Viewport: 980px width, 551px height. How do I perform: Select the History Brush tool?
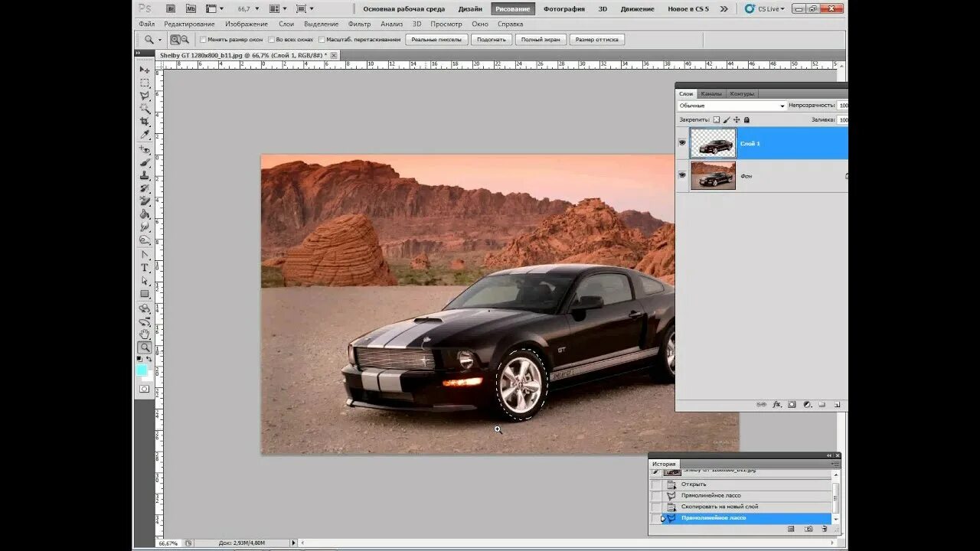145,189
